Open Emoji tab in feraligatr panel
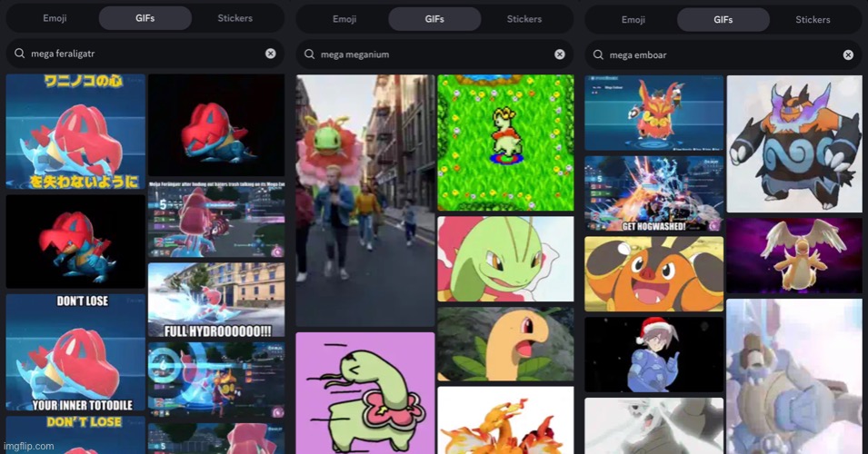 (x=55, y=18)
